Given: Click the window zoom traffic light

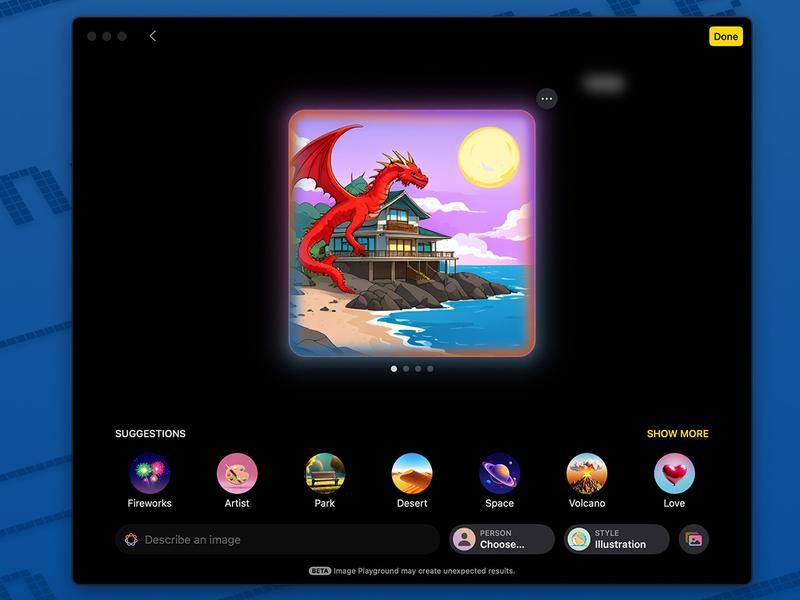Looking at the screenshot, I should coord(122,36).
